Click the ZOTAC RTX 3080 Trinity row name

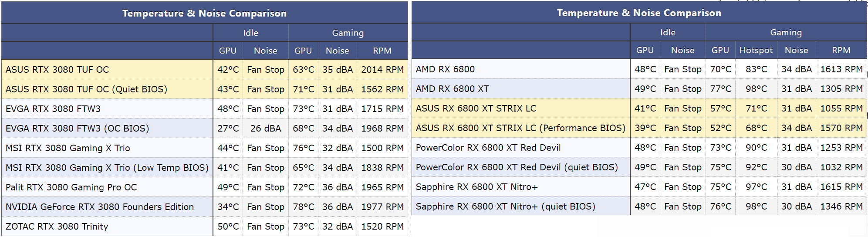[x=57, y=227]
